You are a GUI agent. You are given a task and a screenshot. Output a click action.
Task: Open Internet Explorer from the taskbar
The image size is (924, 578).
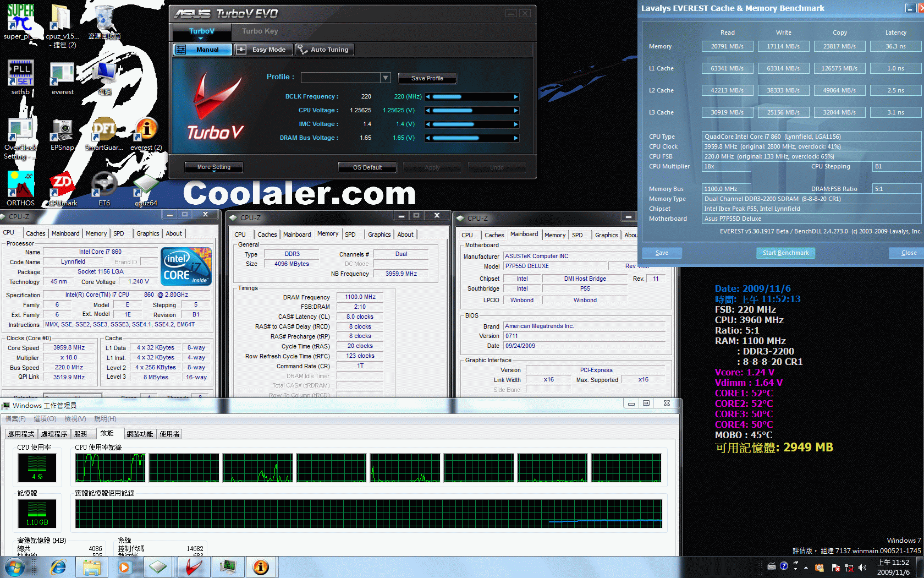(58, 567)
